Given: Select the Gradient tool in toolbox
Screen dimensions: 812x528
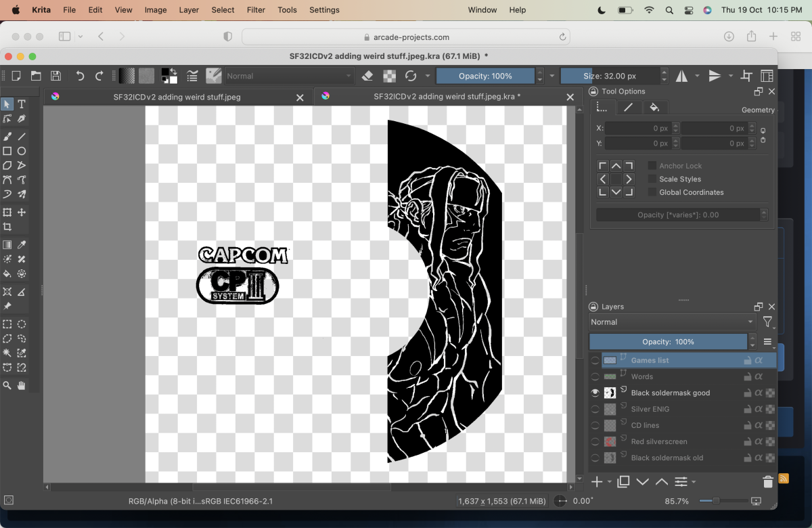Looking at the screenshot, I should pos(7,245).
